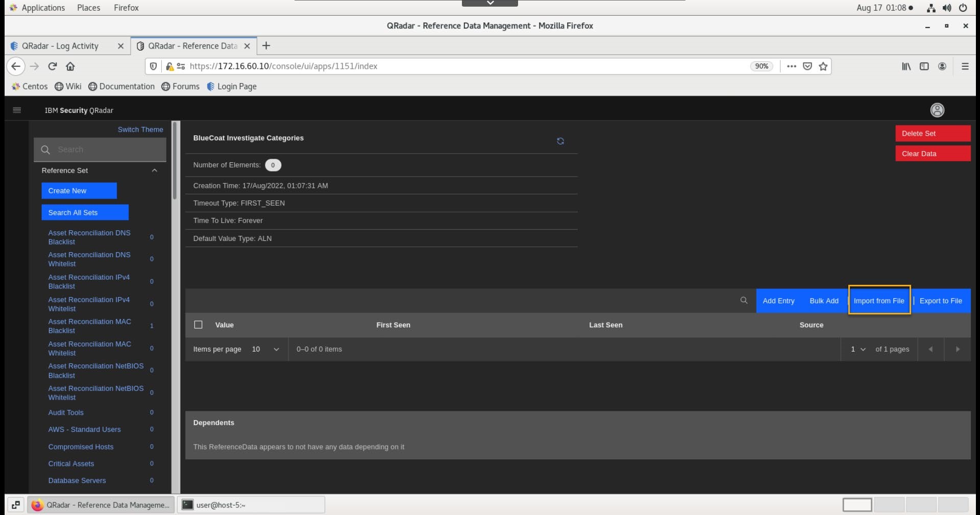Click the Switch Theme link

point(140,130)
